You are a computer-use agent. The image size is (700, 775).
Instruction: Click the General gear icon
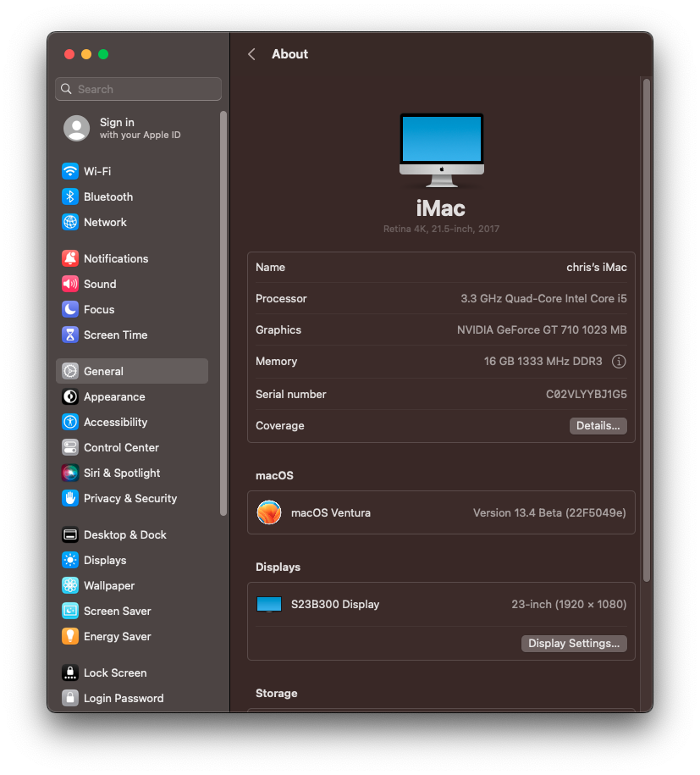[x=70, y=371]
